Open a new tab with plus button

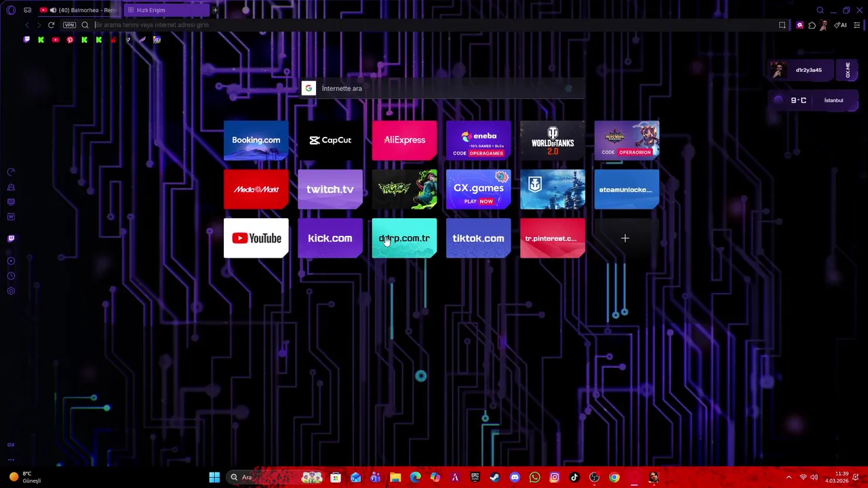215,10
